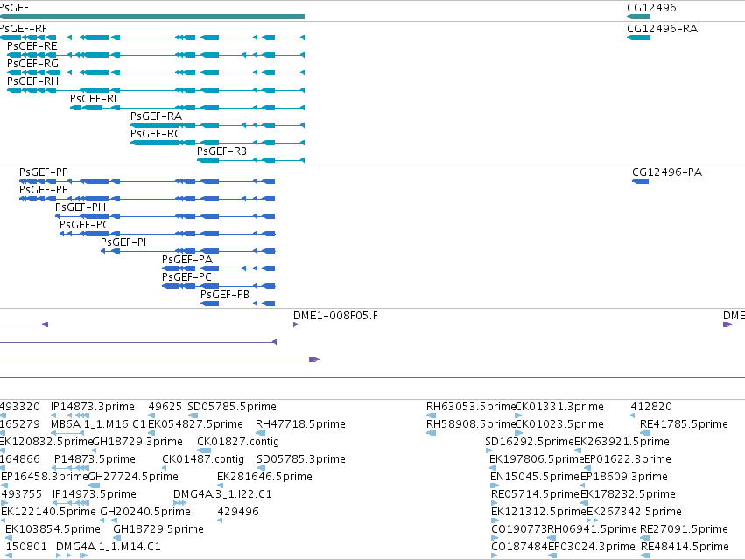
Task: Select the CG12496-PA protein glyph
Action: point(641,181)
